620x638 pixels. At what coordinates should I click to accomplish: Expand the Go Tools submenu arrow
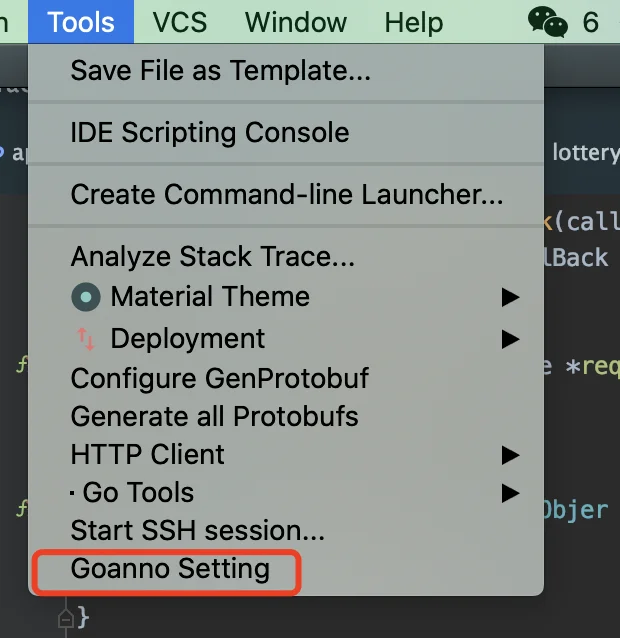[x=510, y=493]
